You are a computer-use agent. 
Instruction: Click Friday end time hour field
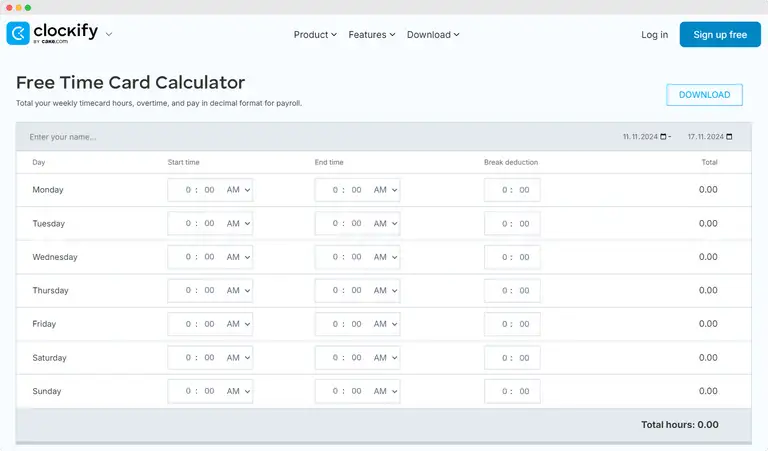tap(335, 324)
